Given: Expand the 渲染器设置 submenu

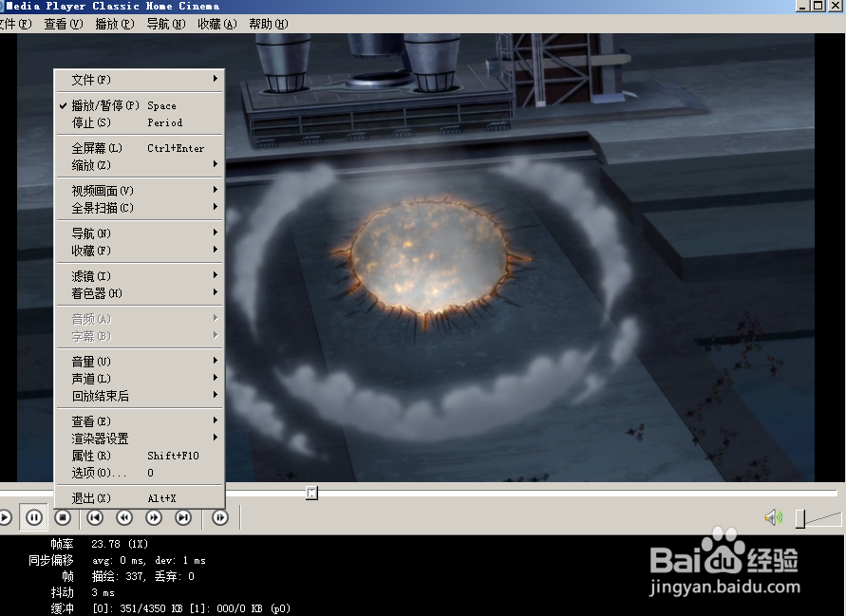Looking at the screenshot, I should tap(140, 439).
